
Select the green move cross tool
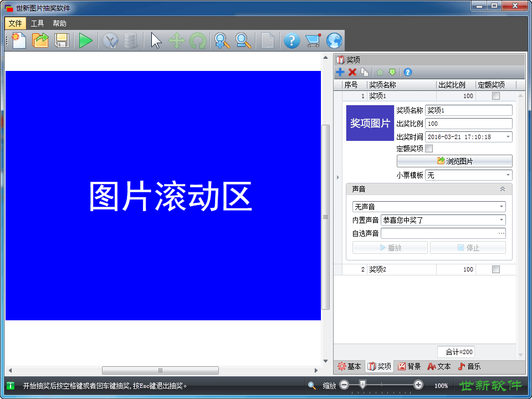(177, 40)
